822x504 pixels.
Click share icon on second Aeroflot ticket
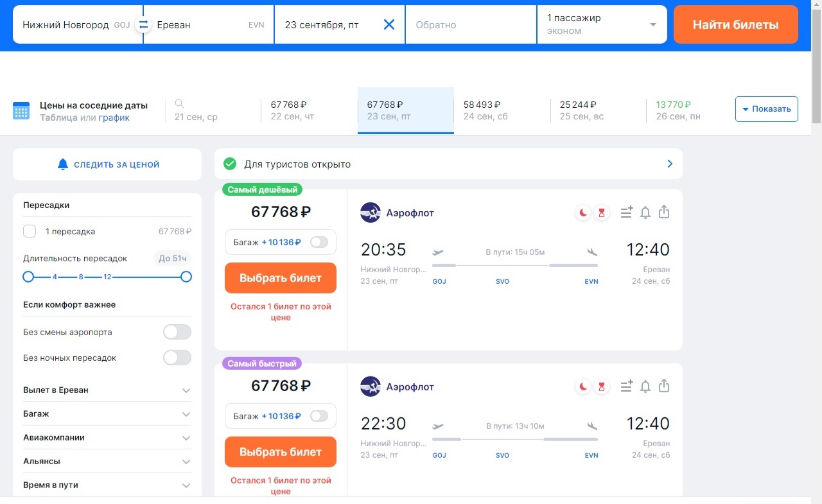pos(664,386)
